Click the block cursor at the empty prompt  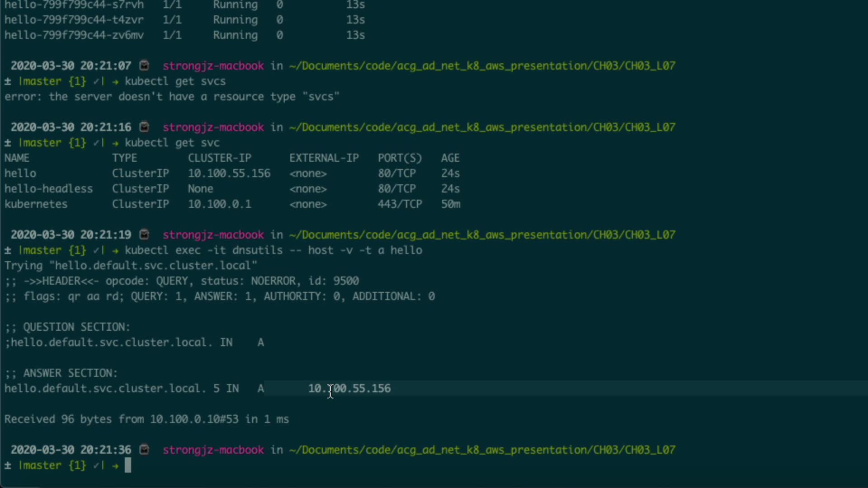point(128,465)
